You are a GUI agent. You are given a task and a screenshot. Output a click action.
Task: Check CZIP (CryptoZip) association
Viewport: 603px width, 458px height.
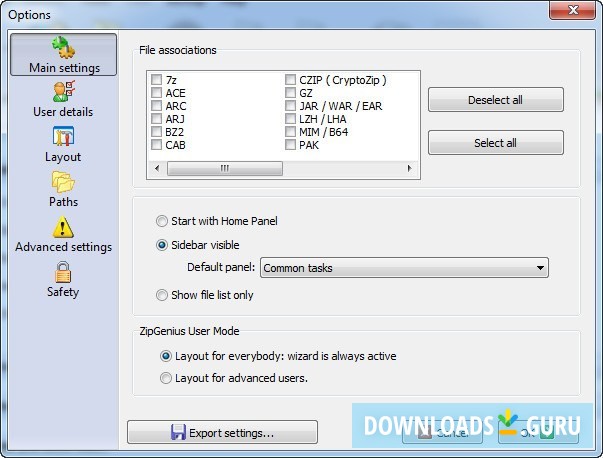290,80
